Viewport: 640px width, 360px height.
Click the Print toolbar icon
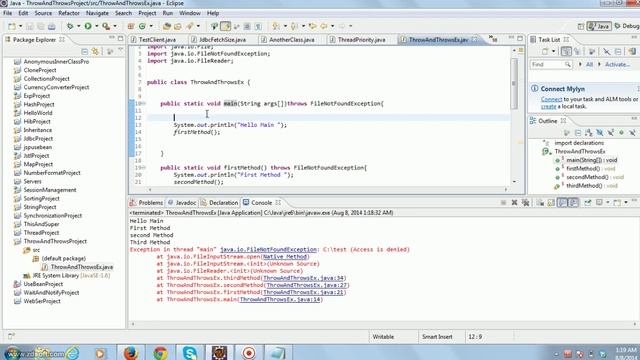click(51, 26)
